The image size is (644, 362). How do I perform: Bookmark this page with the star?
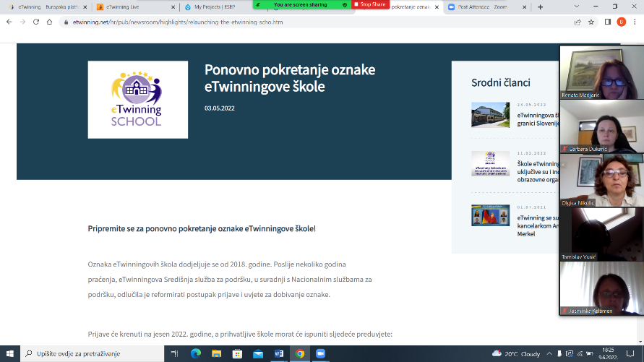(x=591, y=22)
